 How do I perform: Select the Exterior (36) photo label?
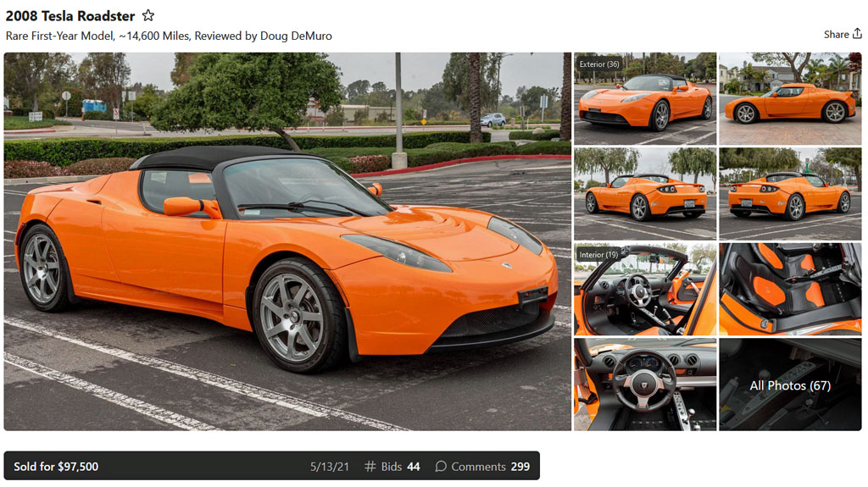click(x=598, y=64)
